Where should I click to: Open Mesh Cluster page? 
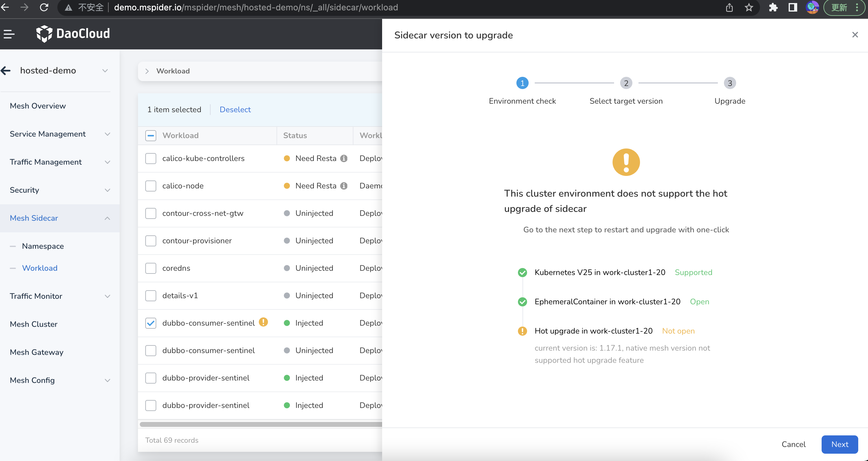tap(34, 324)
